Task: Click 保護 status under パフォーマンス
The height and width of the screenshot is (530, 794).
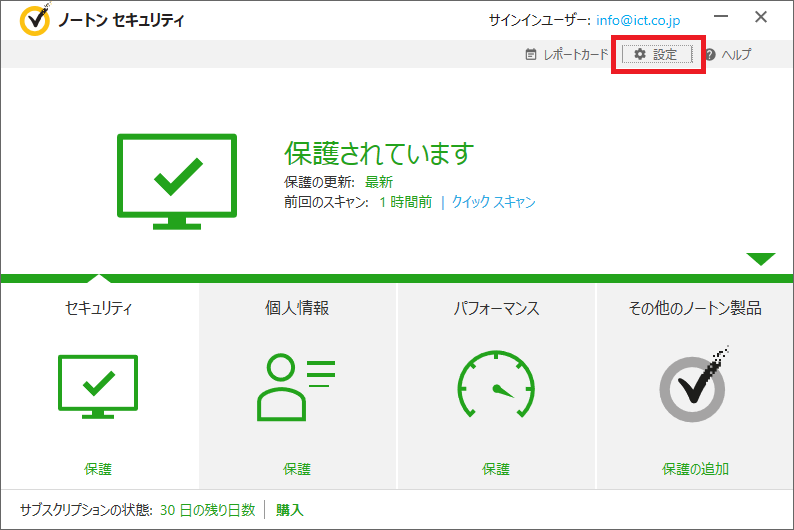Action: coord(496,469)
